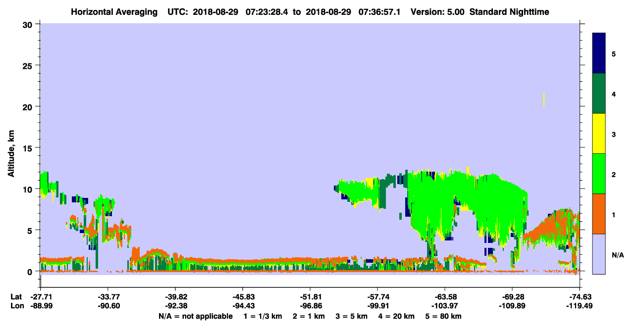Click legend text '2 = 1 km'

click(x=309, y=316)
